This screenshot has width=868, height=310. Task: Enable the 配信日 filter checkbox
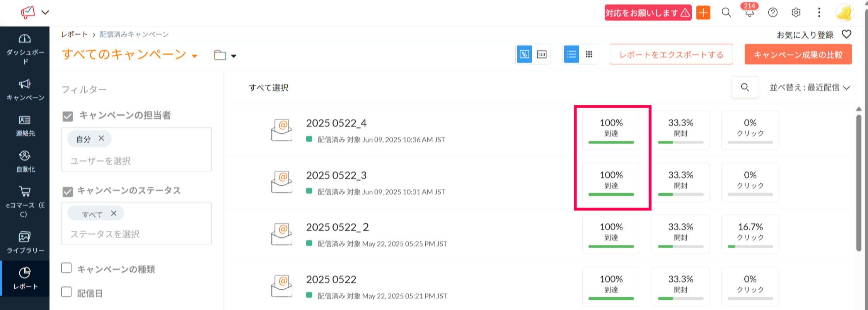(x=67, y=292)
